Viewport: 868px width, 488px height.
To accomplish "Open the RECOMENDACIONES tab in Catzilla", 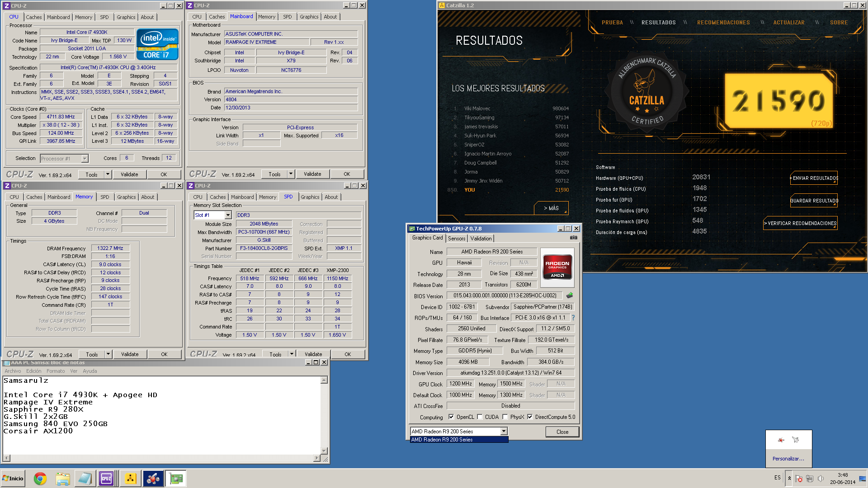I will pos(723,23).
